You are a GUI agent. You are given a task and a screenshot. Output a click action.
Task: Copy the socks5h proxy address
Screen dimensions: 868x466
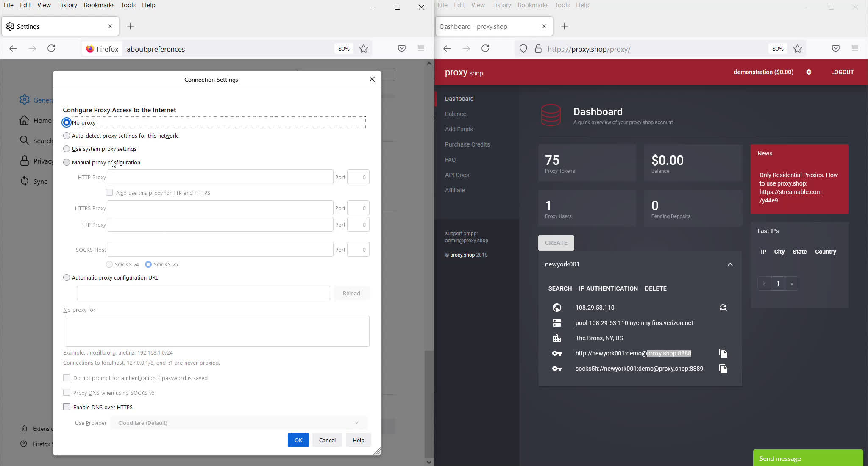[x=723, y=369]
